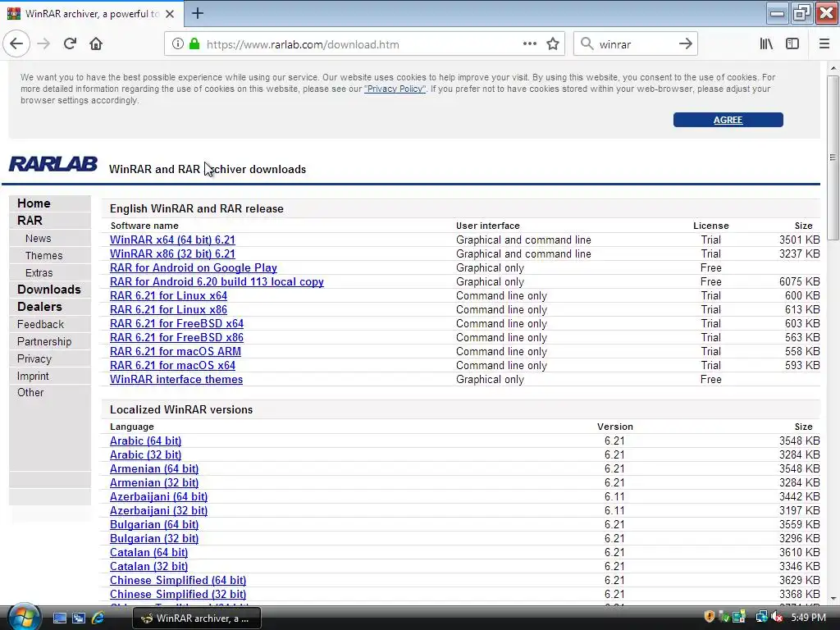Click the vertical page scrollbar thumb
Viewport: 840px width, 630px height.
click(833, 157)
